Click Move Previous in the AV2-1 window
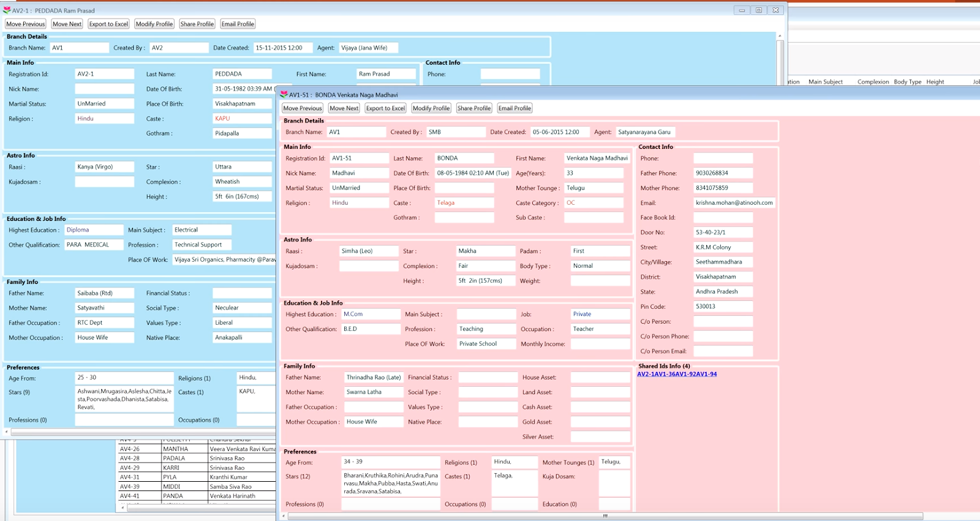The height and width of the screenshot is (521, 980). click(x=26, y=24)
